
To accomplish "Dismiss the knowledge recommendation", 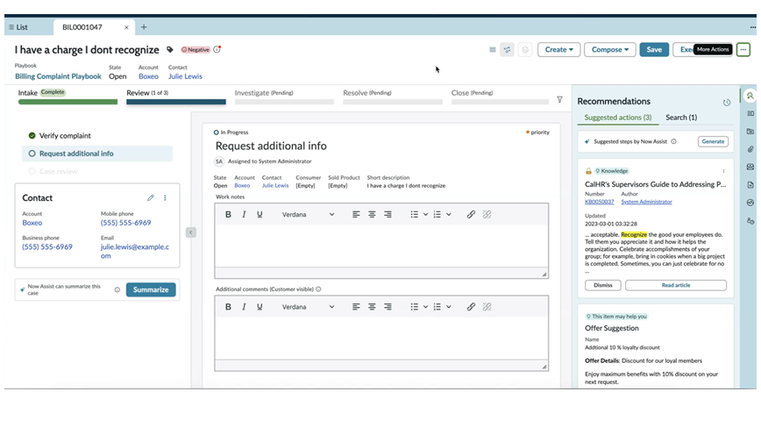I will pos(603,285).
